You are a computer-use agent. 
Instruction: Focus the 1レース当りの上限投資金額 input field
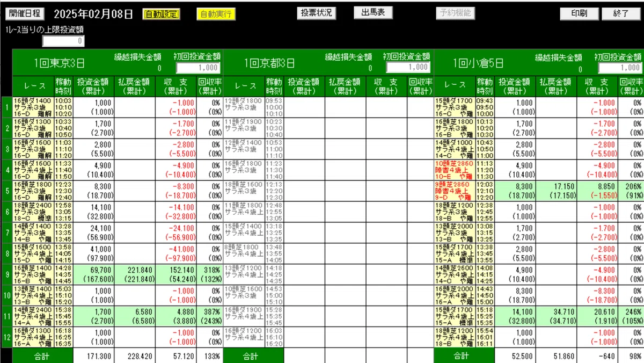point(63,41)
